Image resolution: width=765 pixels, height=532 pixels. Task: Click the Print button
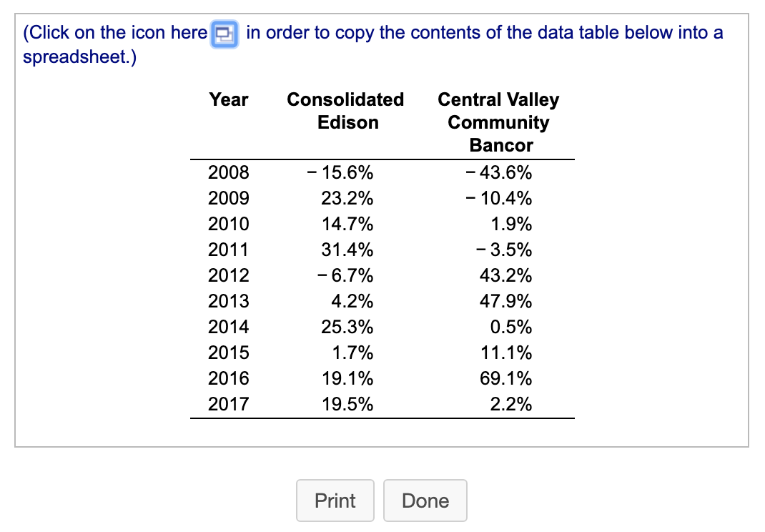335,500
